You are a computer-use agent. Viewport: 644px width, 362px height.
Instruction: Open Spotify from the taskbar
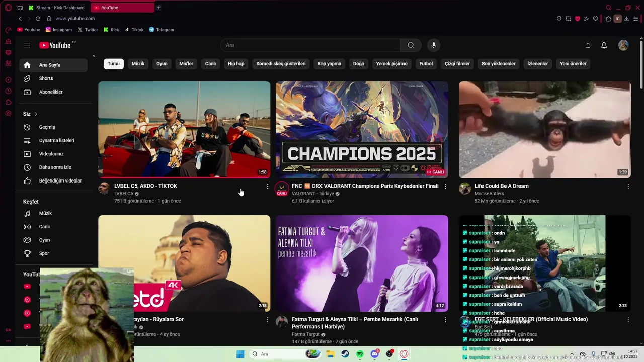pos(360,354)
